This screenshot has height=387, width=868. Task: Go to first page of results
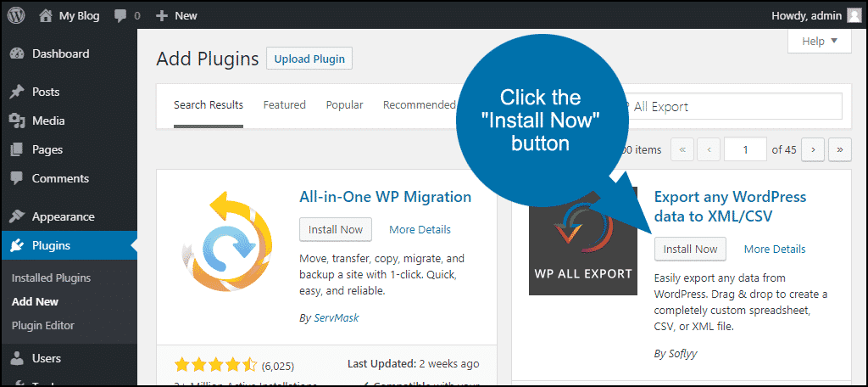pos(682,149)
